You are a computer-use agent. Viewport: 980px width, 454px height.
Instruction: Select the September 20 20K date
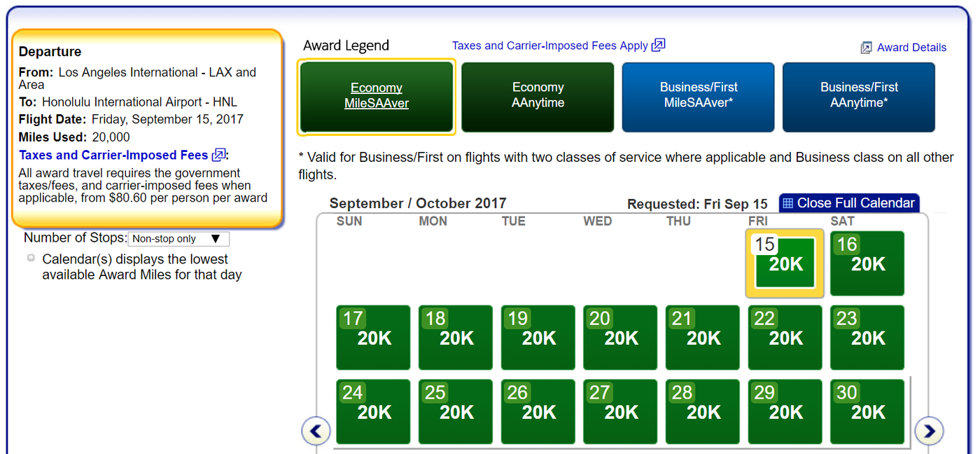pyautogui.click(x=620, y=338)
